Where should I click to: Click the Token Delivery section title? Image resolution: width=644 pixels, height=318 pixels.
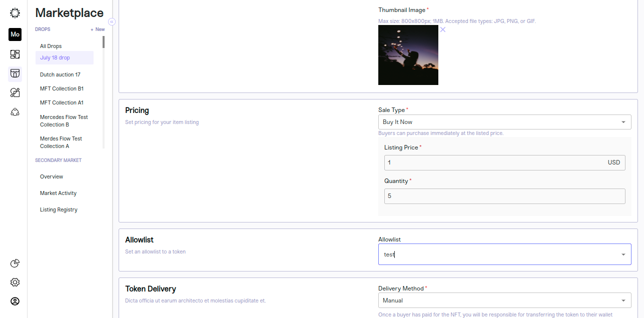[x=151, y=289]
